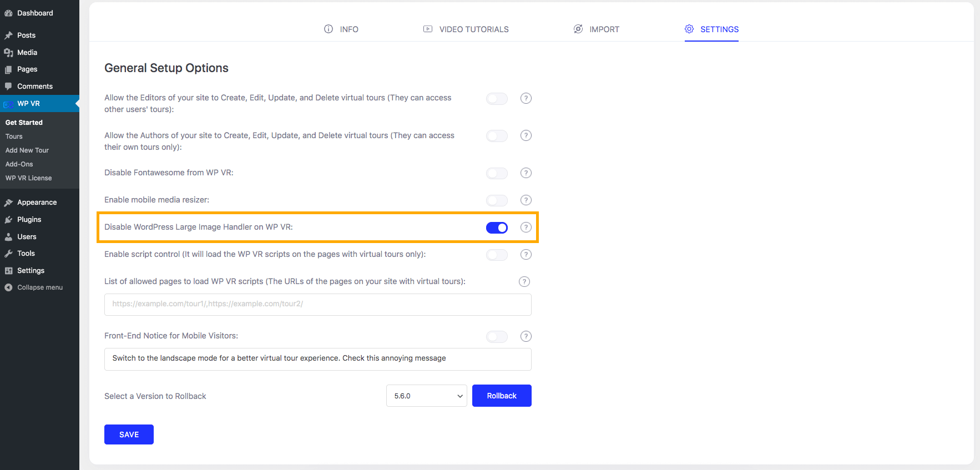Toggle Front-End Notice for Mobile Visitors
The width and height of the screenshot is (980, 470).
click(497, 337)
